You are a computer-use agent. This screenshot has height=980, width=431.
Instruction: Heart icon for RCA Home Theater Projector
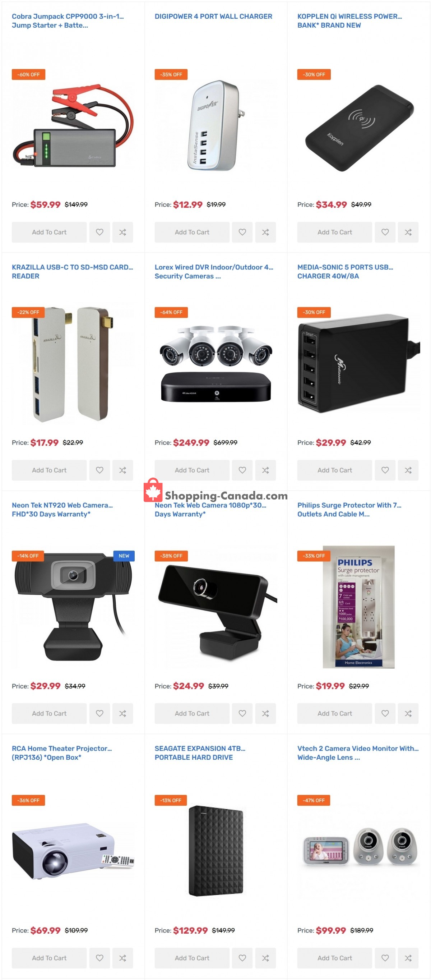pyautogui.click(x=99, y=958)
